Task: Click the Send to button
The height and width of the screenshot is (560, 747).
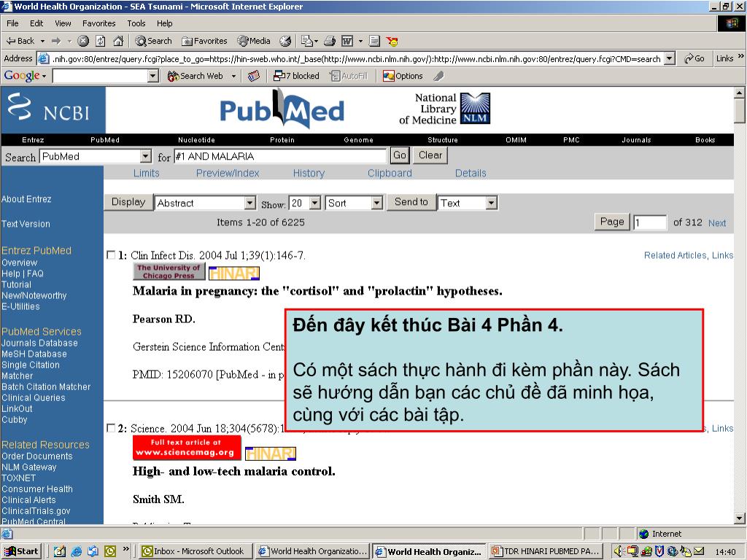Action: click(411, 202)
